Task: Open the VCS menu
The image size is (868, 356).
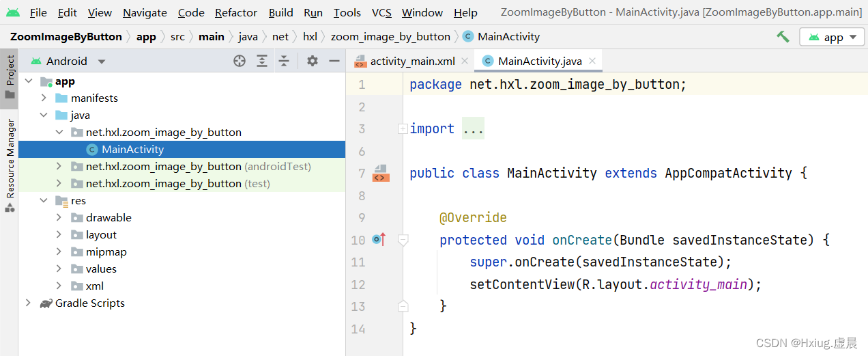Action: tap(381, 12)
